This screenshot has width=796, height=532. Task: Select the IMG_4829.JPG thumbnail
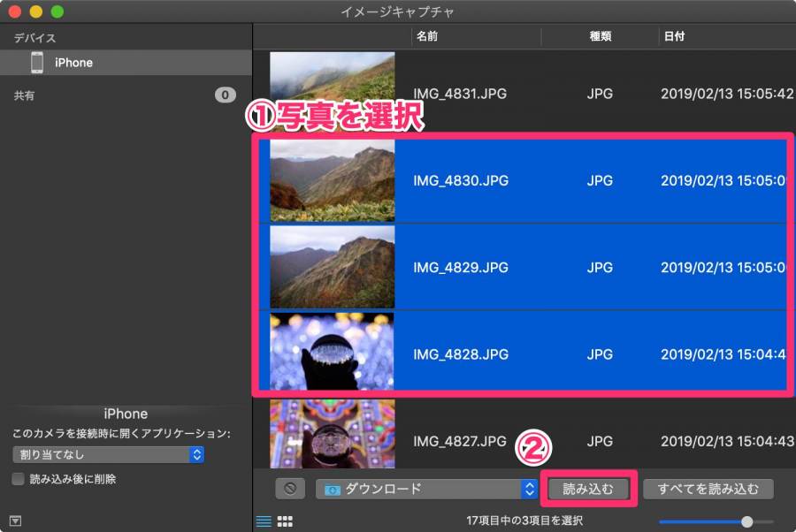tap(332, 267)
